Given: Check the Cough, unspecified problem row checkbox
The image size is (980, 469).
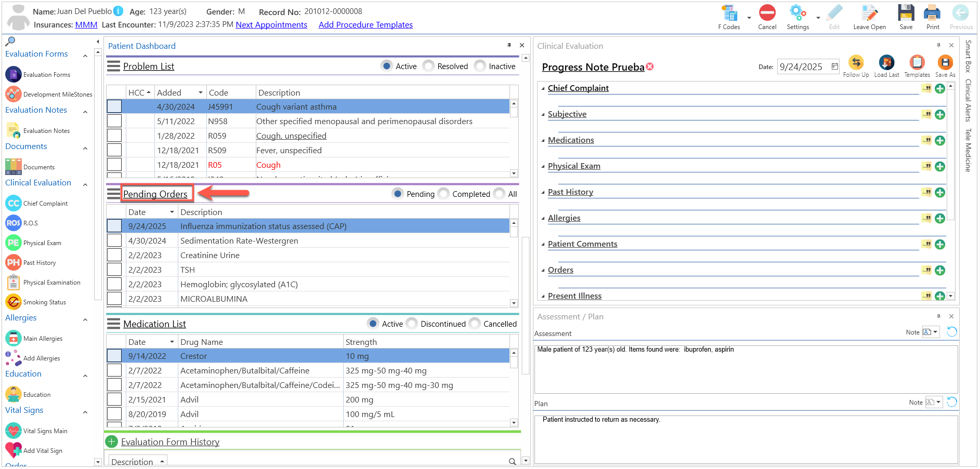Looking at the screenshot, I should [114, 136].
